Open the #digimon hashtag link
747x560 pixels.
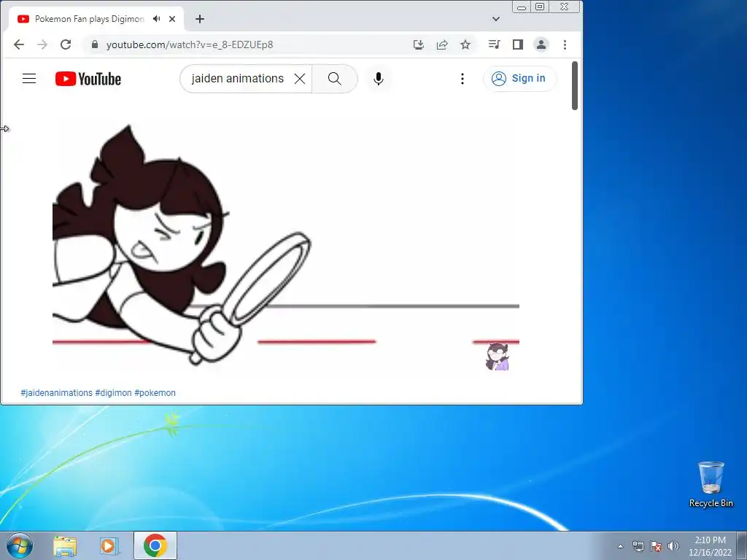pos(113,393)
